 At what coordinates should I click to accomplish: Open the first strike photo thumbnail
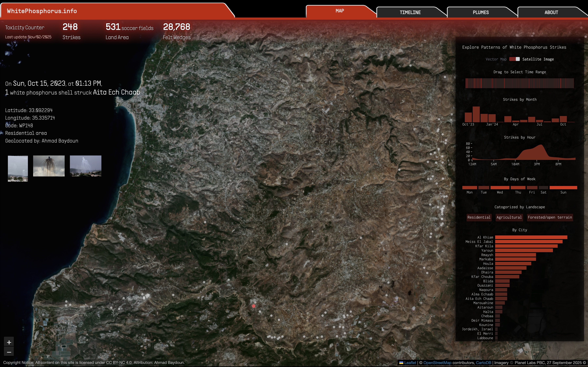tap(18, 168)
